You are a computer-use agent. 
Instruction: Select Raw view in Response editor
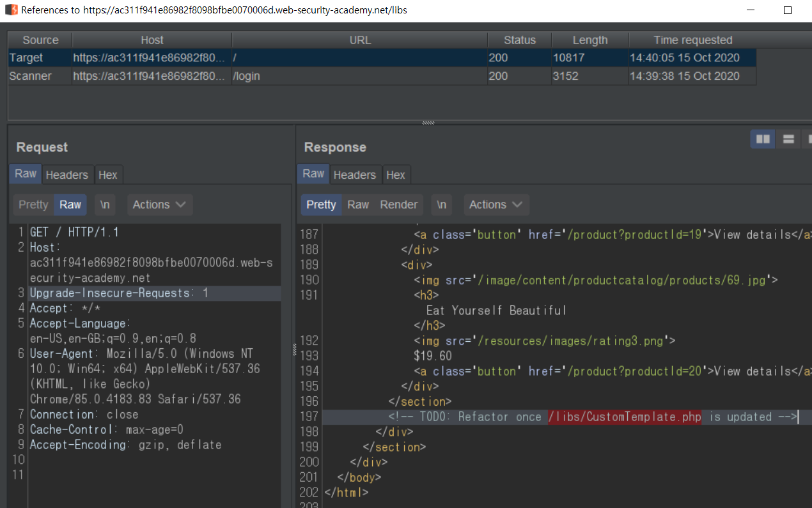tap(358, 204)
